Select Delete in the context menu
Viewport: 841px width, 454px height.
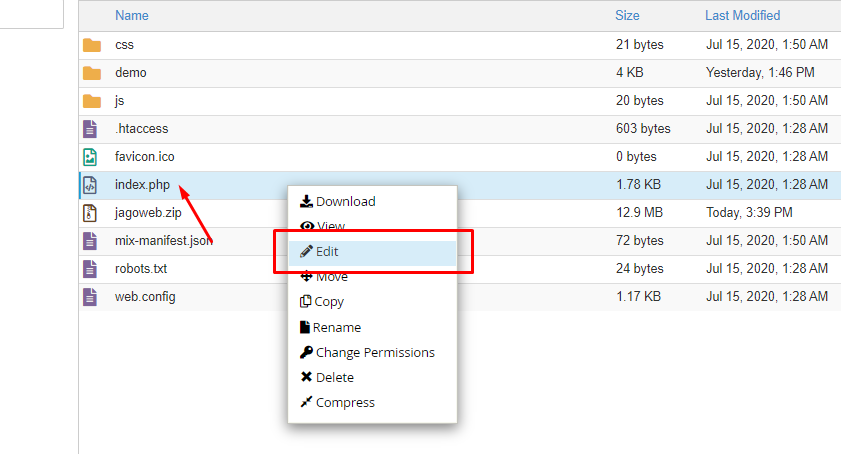coord(327,377)
